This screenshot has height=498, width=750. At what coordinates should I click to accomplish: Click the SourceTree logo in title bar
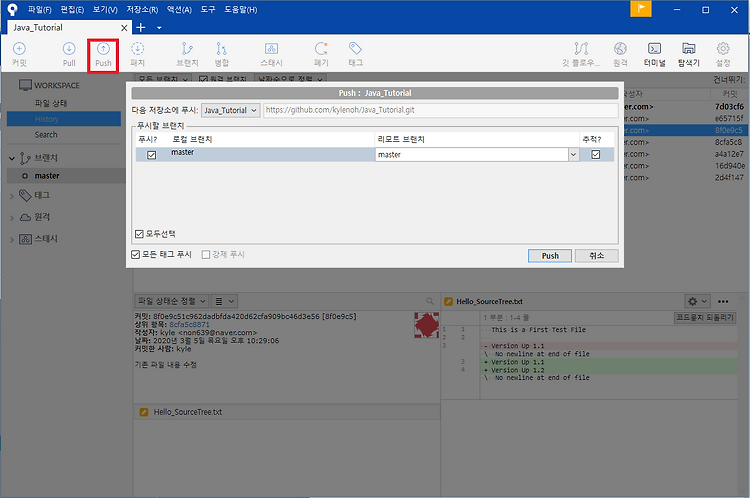click(12, 10)
